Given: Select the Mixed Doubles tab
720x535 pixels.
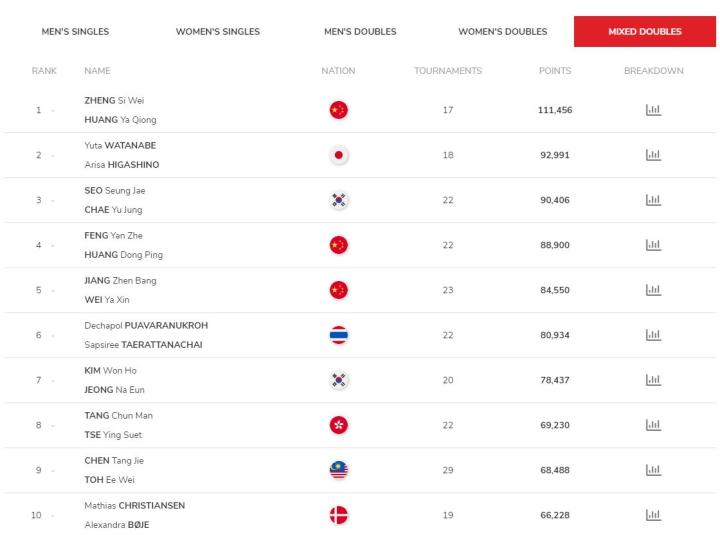Looking at the screenshot, I should (x=645, y=32).
